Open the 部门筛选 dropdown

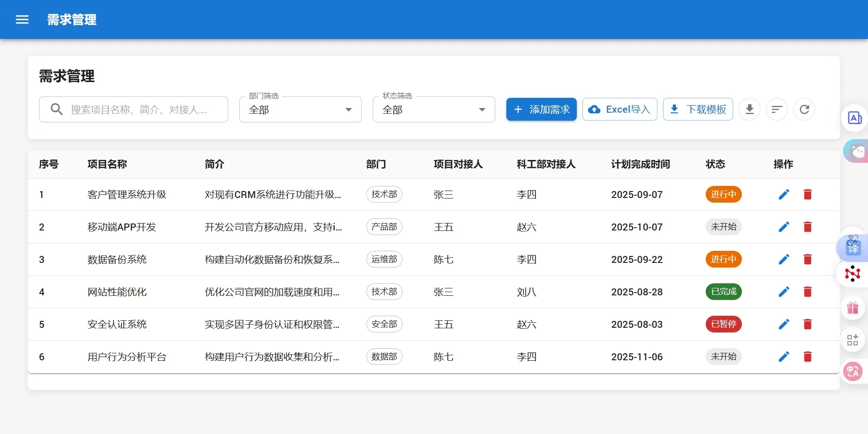pyautogui.click(x=300, y=110)
